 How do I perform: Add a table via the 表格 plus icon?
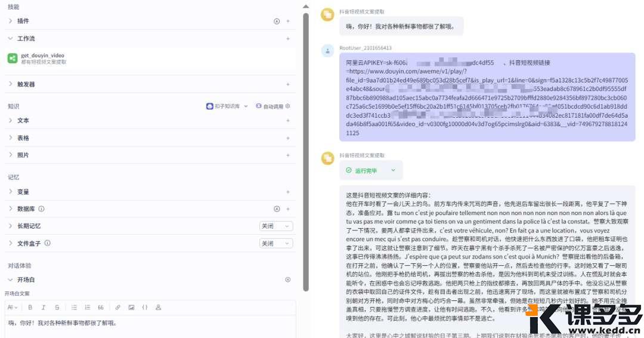click(x=288, y=138)
